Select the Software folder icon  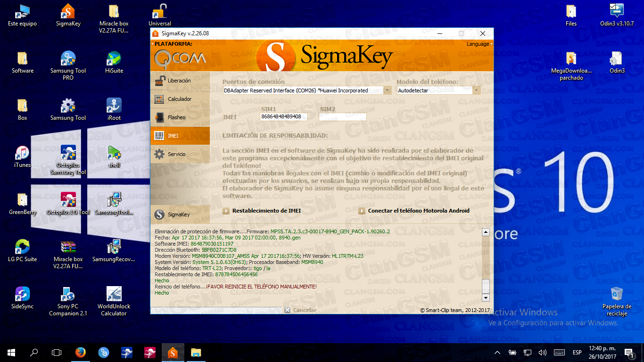click(x=22, y=62)
